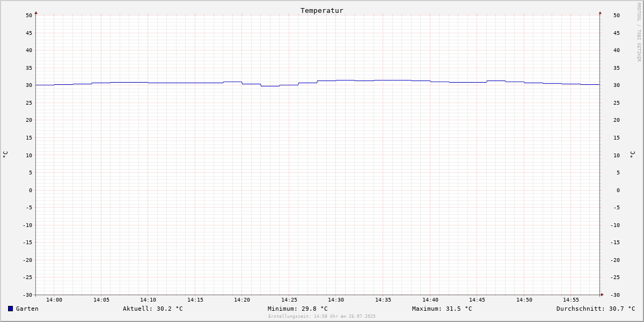Viewport: 644px width, 322px height.
Task: Click the 14:05 time axis label
Action: 101,300
